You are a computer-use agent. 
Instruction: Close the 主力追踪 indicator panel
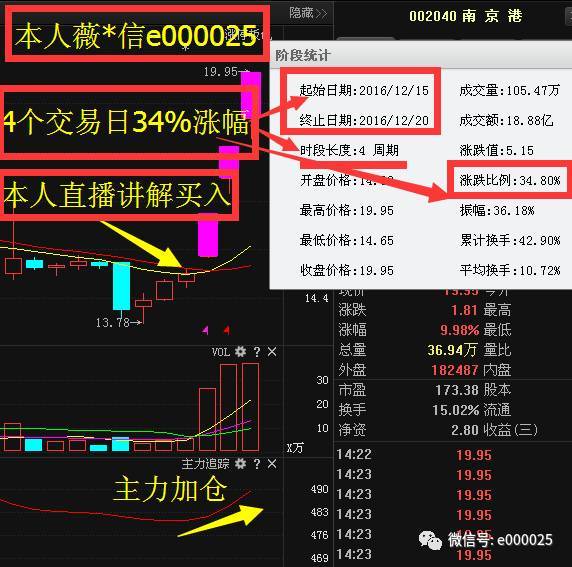pos(272,464)
